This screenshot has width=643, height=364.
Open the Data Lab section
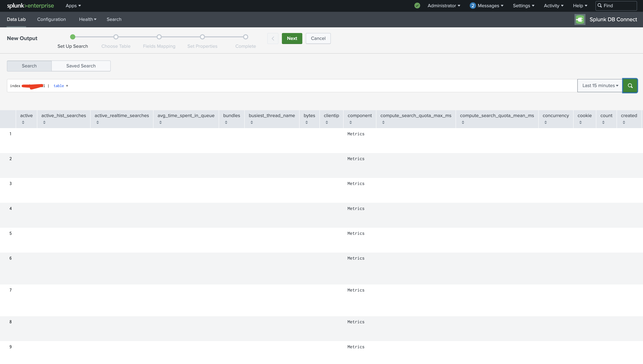coord(16,19)
